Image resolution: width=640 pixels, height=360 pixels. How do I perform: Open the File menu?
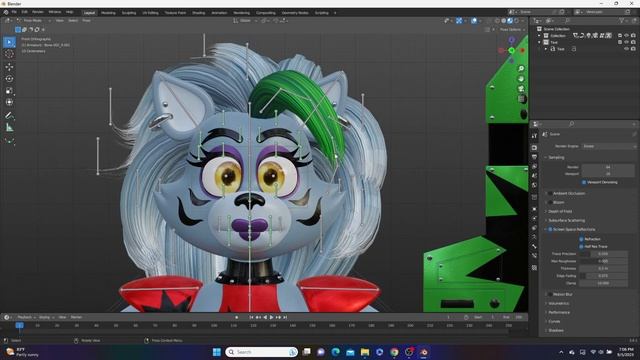(x=14, y=12)
